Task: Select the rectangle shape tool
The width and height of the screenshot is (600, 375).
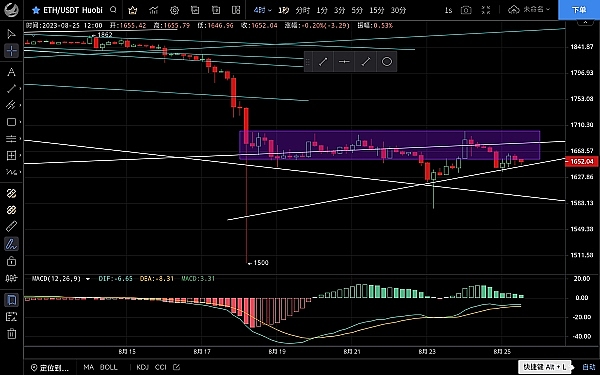Action: point(11,122)
